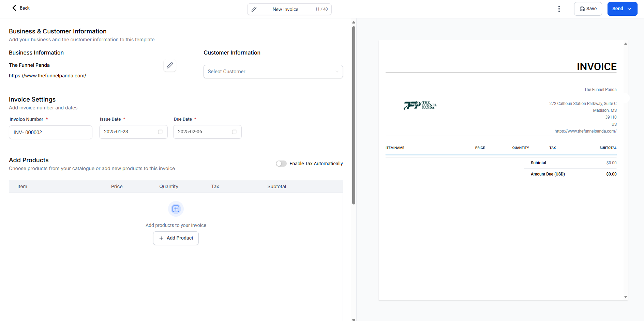The image size is (644, 321).
Task: Enable the Tax Automatically toggle
Action: (281, 164)
